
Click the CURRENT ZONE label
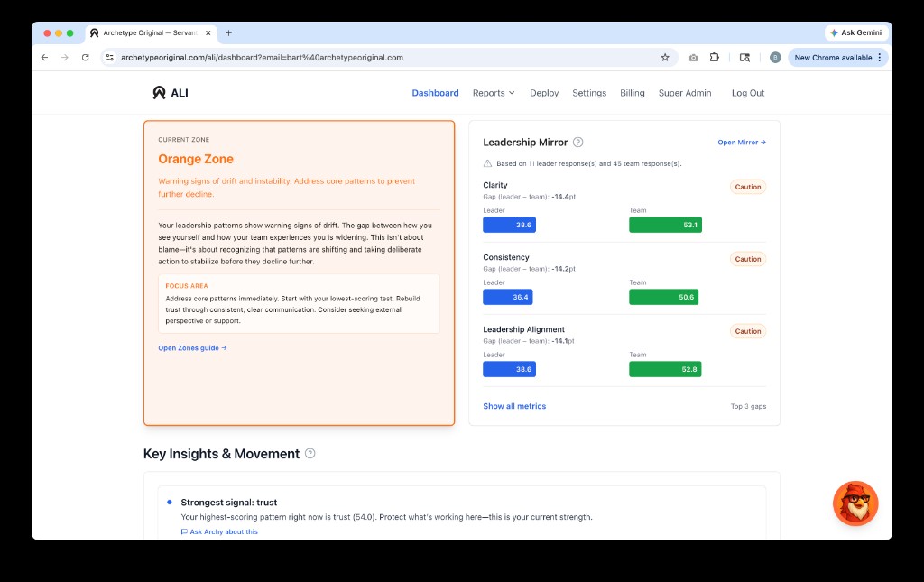click(183, 140)
